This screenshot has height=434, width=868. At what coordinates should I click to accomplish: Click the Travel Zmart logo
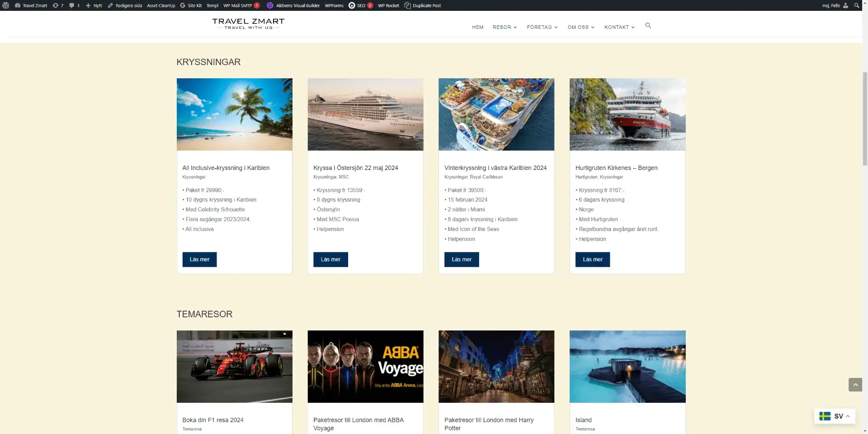(248, 24)
